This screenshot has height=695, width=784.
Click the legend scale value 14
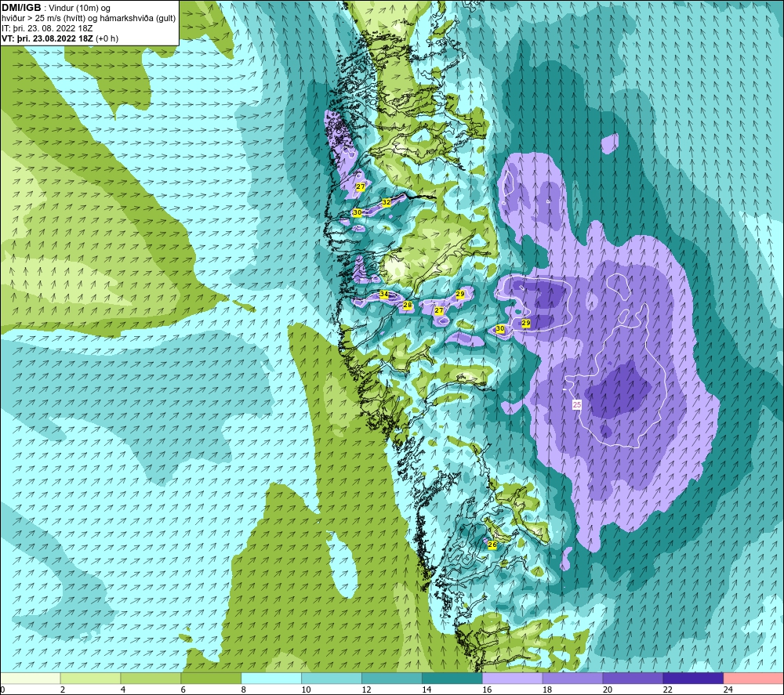(x=426, y=690)
